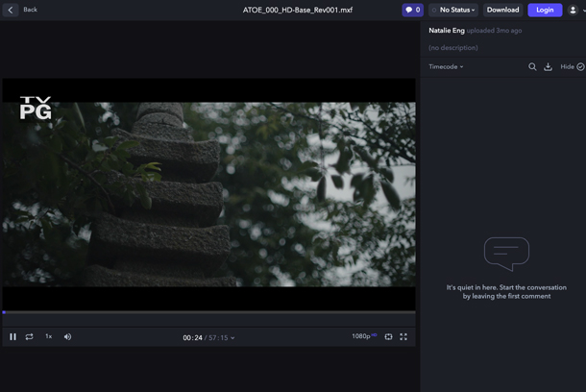Viewport: 586px width, 392px height.
Task: Go Back with the arrow icon
Action: click(11, 11)
